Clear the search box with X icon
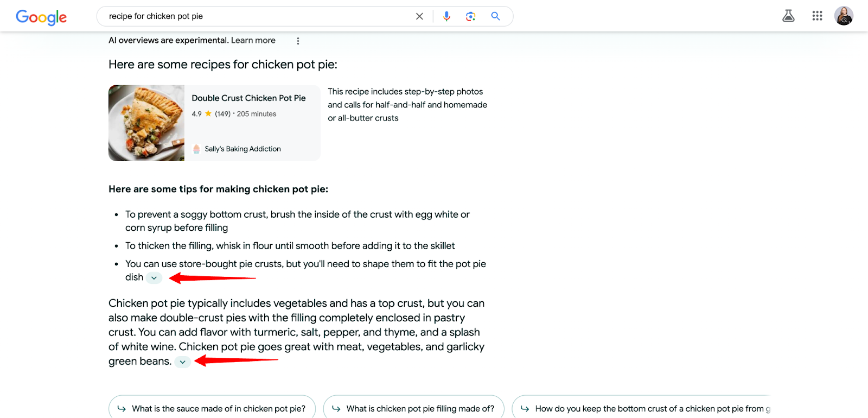868x418 pixels. [x=419, y=16]
